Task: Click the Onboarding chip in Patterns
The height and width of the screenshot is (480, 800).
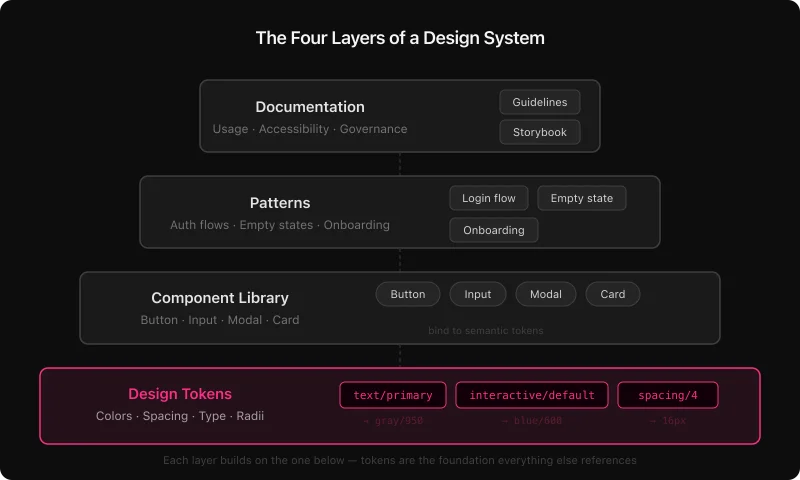Action: [x=494, y=230]
